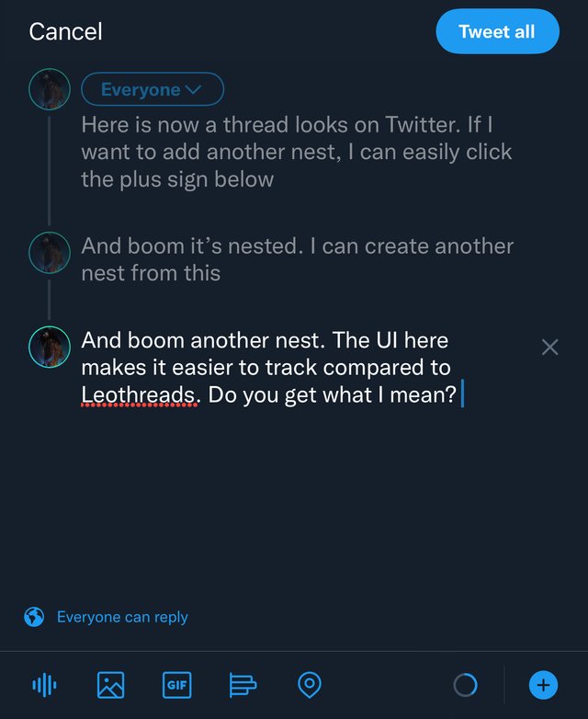Add a GIF via GIF icon

point(177,685)
